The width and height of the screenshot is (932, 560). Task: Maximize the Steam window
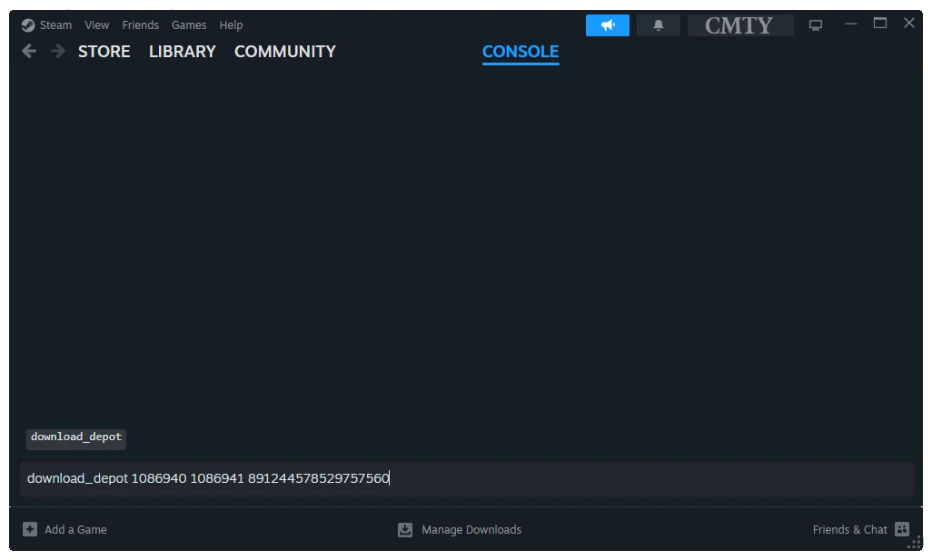point(880,24)
